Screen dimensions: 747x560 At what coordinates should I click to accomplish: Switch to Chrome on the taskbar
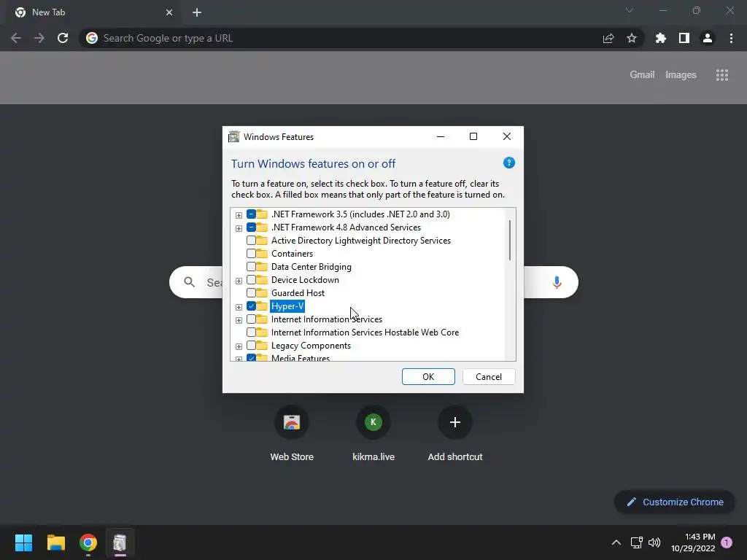[88, 542]
